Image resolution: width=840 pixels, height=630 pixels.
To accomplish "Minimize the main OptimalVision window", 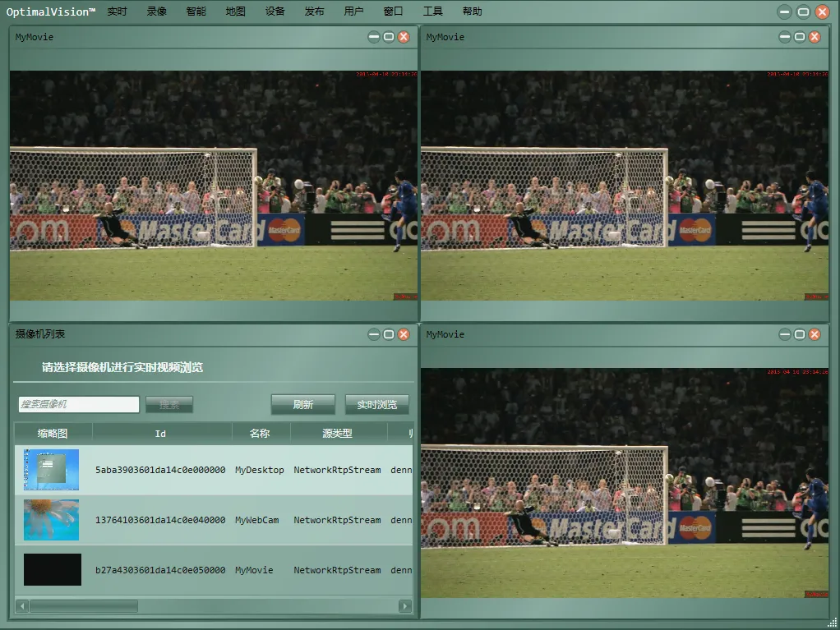I will point(784,11).
